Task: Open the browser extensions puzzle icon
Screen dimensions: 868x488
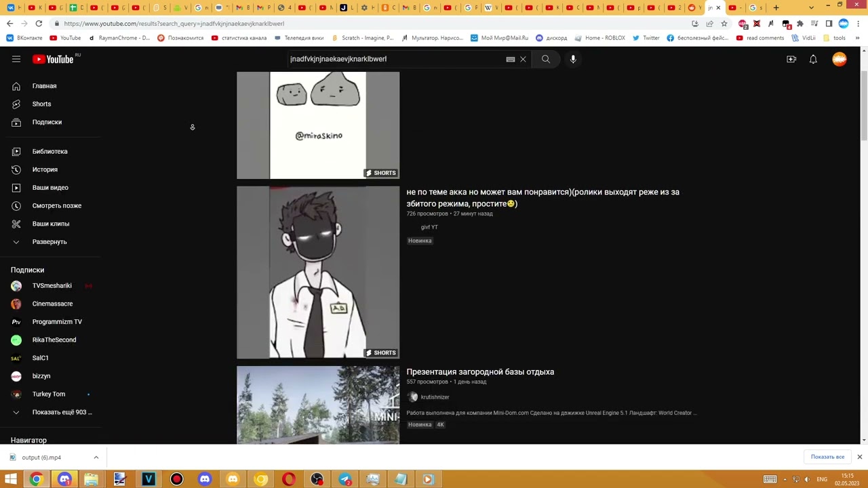Action: coord(800,24)
